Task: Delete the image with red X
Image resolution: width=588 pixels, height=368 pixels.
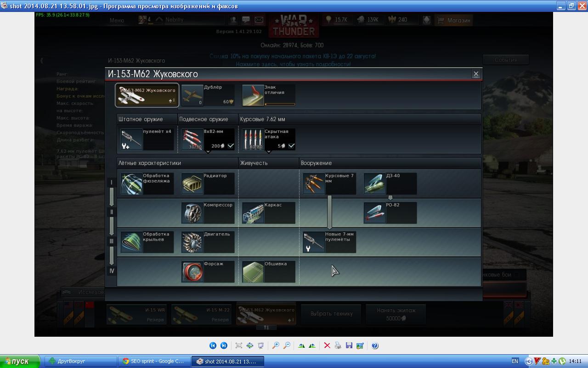Action: pos(327,346)
